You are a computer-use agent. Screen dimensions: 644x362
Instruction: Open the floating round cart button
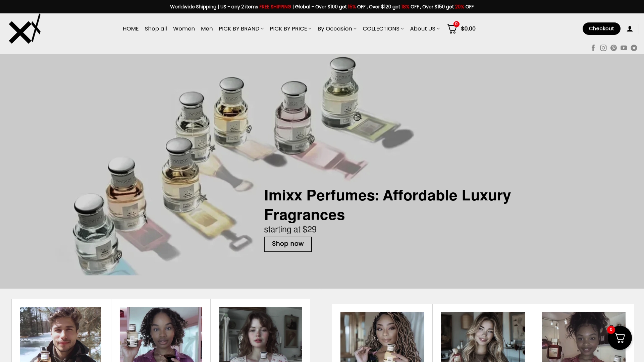620,338
